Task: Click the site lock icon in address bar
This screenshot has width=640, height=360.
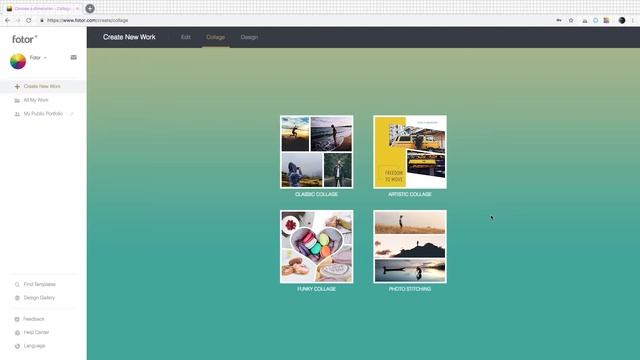Action: [x=42, y=20]
